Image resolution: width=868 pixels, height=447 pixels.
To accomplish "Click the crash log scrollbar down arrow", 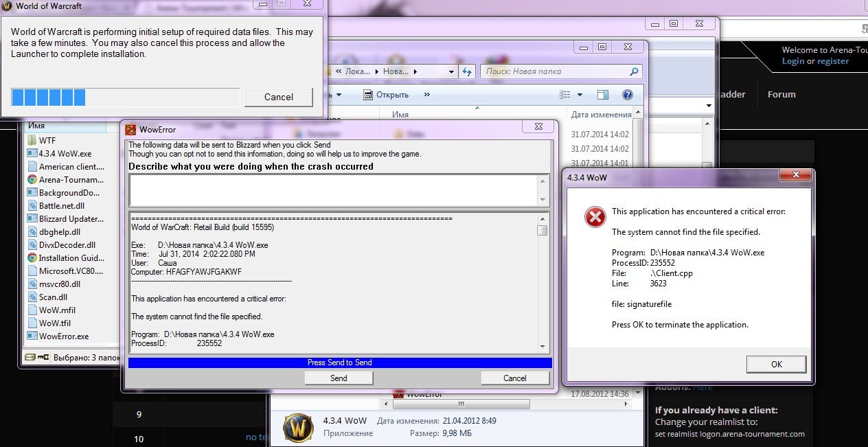I will [542, 347].
